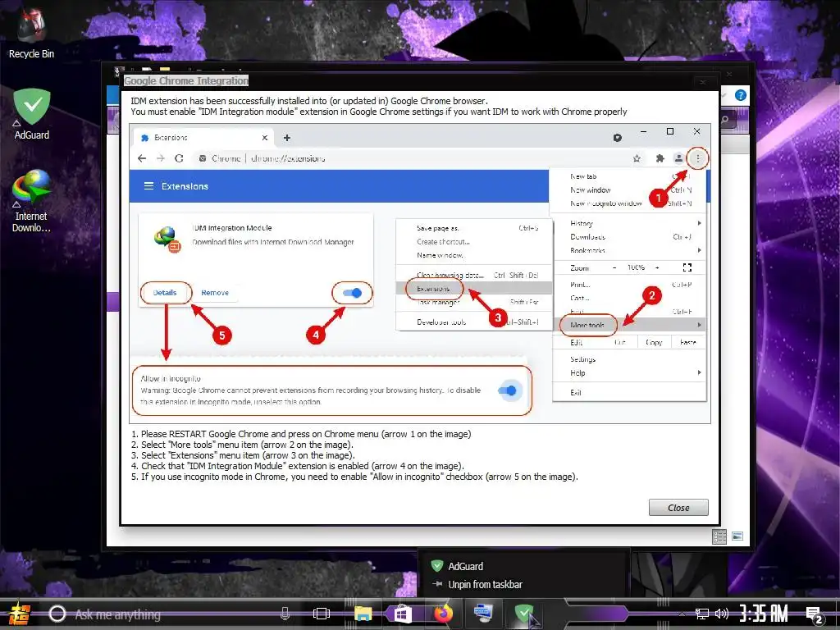
Task: Click instruction '4. Check that IDM Integration Module'
Action: point(297,466)
